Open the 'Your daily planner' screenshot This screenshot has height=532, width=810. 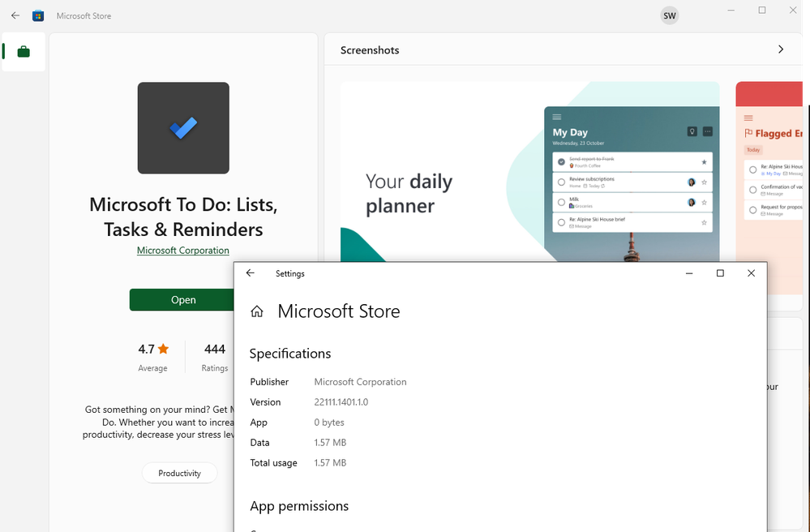[x=529, y=171]
